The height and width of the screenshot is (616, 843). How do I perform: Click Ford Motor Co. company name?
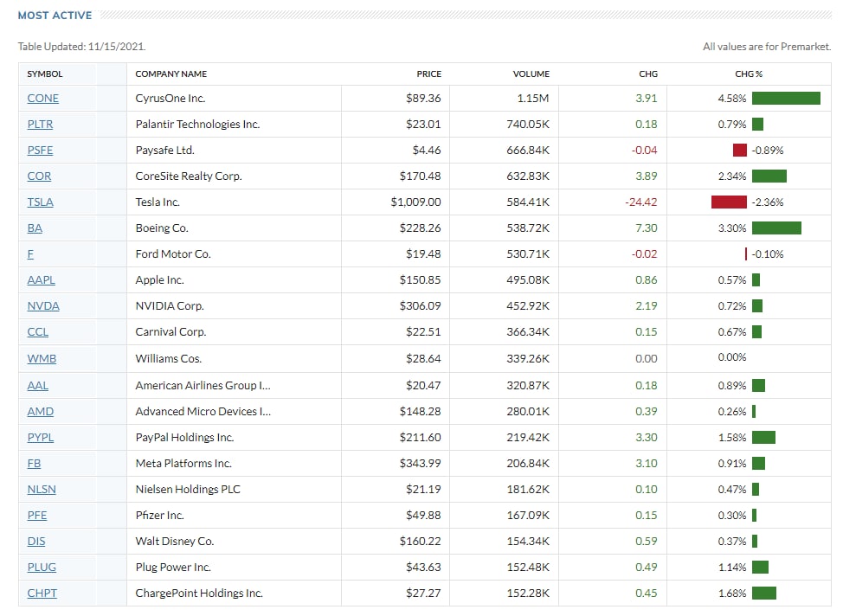pos(173,254)
